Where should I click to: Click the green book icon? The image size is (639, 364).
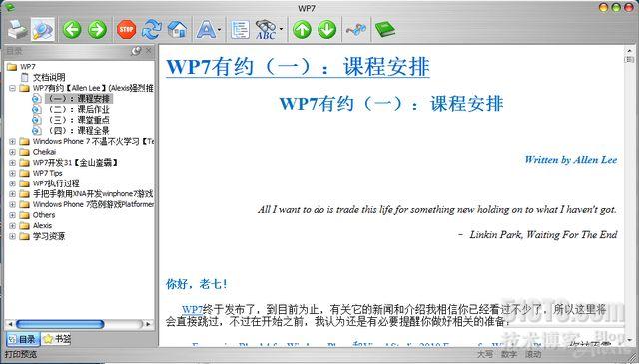(384, 30)
